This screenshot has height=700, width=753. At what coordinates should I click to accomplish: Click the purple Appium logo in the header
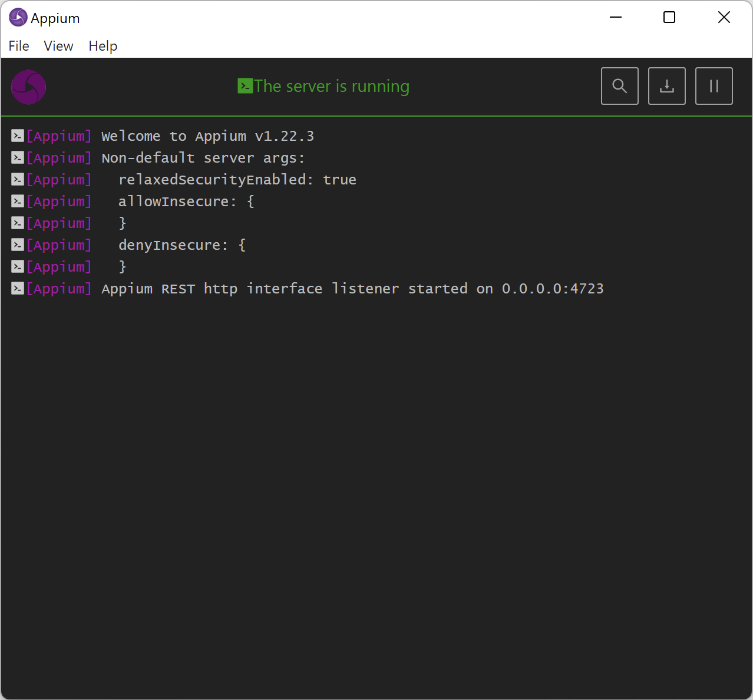(x=28, y=87)
